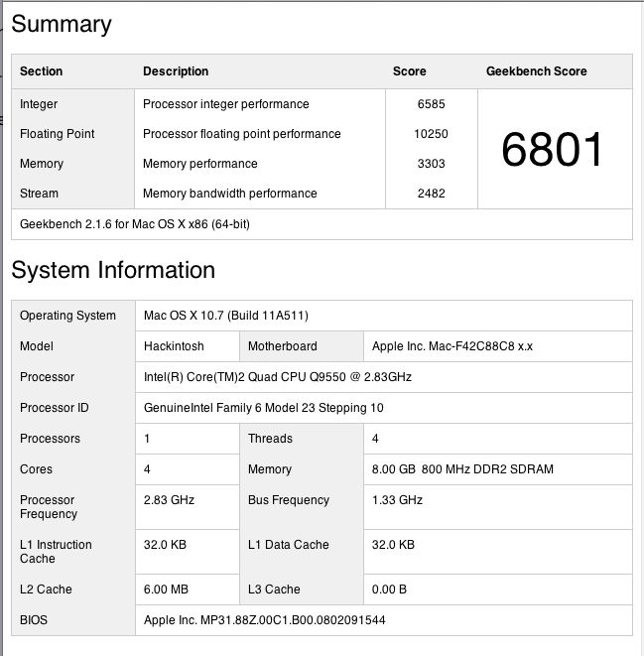Viewport: 644px width, 656px height.
Task: Click the Processors label
Action: click(50, 439)
